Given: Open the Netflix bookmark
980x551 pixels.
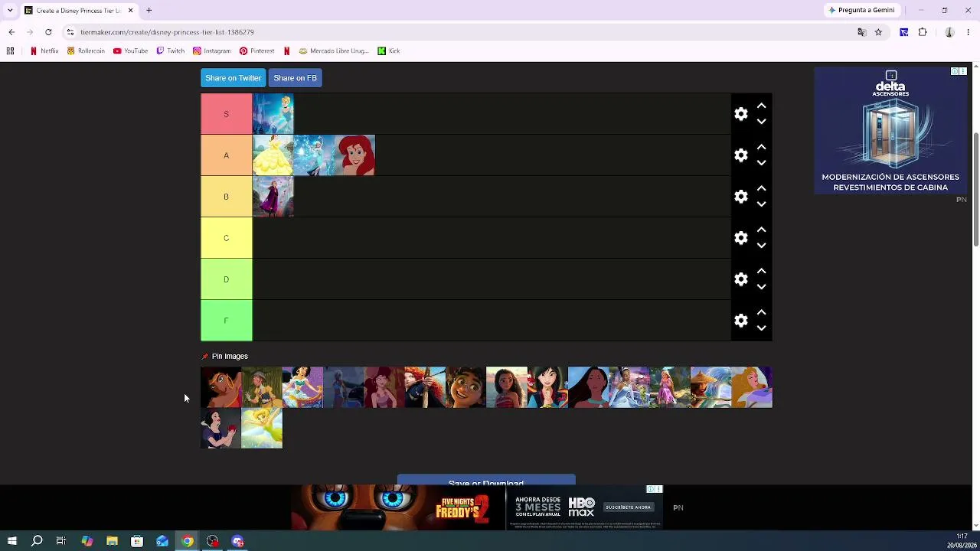Looking at the screenshot, I should click(44, 51).
